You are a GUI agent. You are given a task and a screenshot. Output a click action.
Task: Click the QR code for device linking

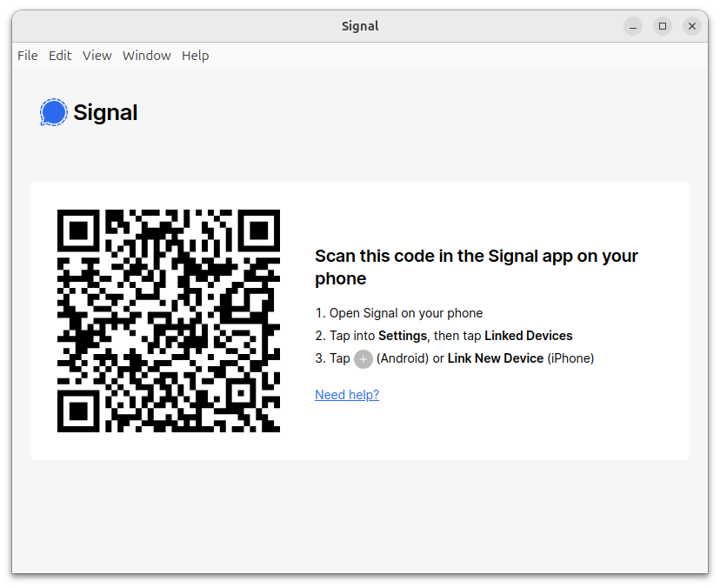[x=169, y=321]
